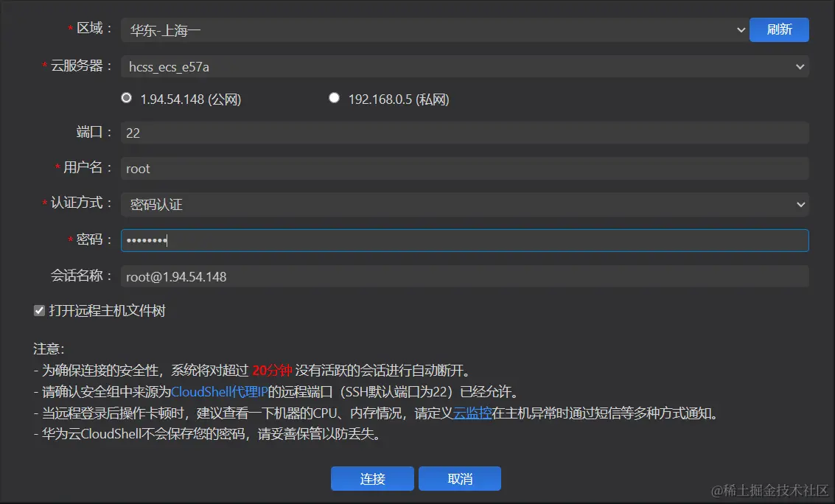Uncheck 打开远程主机文件树 option
The height and width of the screenshot is (504, 835).
point(38,310)
